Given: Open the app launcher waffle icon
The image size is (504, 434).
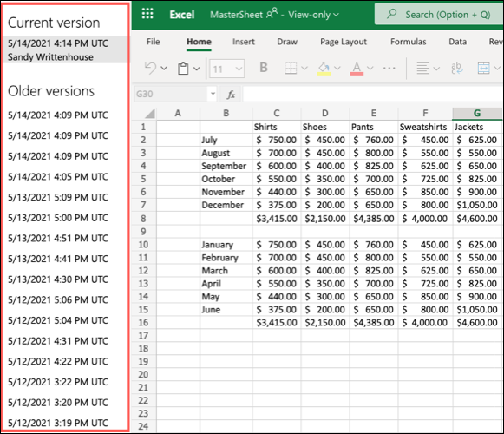Looking at the screenshot, I should coord(147,14).
